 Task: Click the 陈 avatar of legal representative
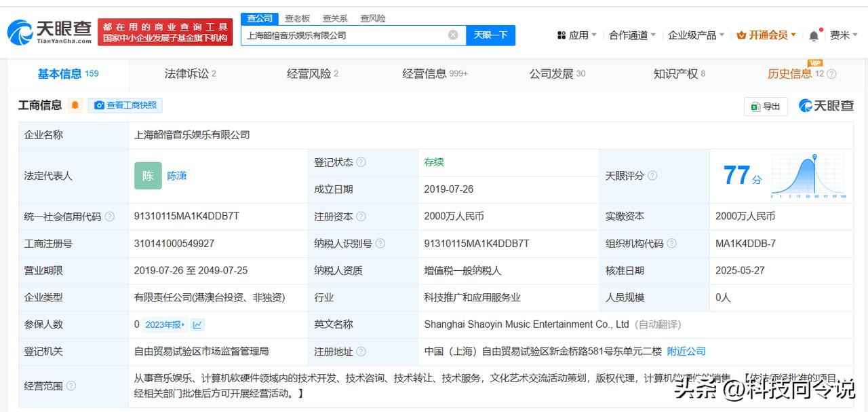pyautogui.click(x=148, y=176)
